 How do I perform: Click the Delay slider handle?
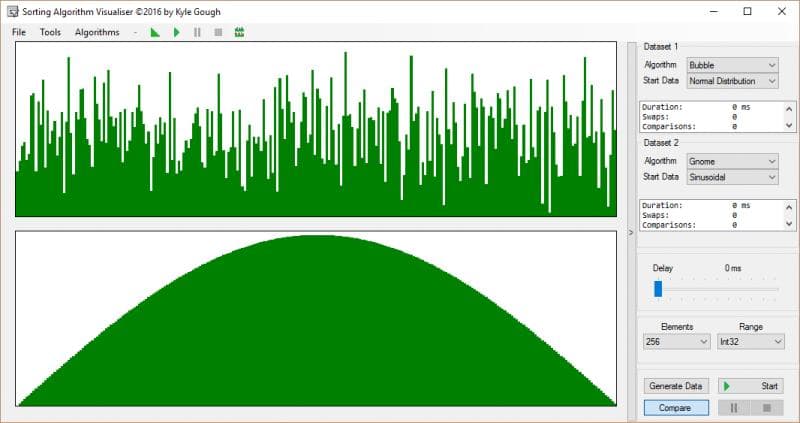click(x=658, y=288)
